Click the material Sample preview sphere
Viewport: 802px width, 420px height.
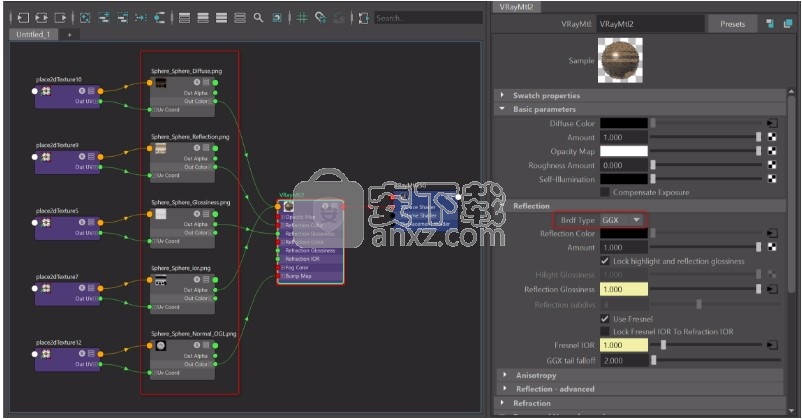click(620, 60)
